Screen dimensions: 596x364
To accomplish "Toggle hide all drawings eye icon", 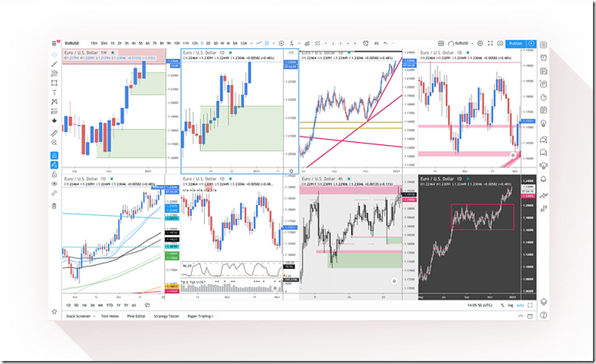I will tap(54, 184).
